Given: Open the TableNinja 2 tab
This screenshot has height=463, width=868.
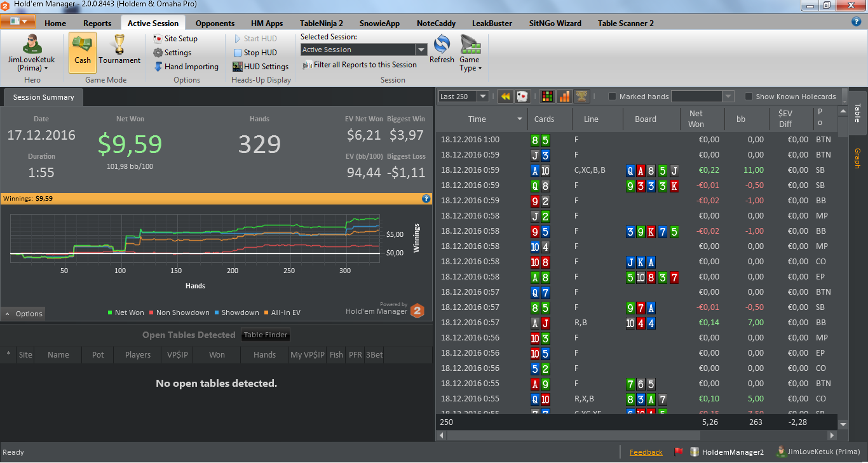Looking at the screenshot, I should (322, 23).
